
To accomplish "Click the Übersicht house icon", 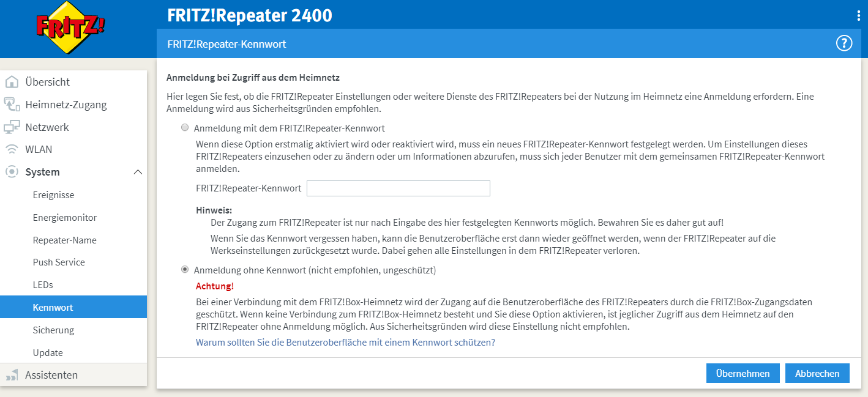I will (12, 82).
